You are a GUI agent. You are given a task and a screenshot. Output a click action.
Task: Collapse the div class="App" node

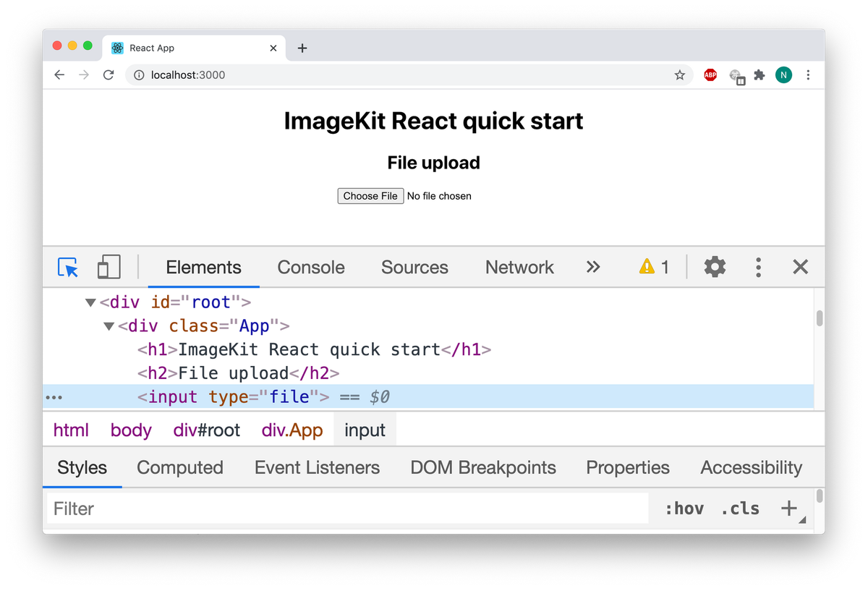pyautogui.click(x=109, y=326)
